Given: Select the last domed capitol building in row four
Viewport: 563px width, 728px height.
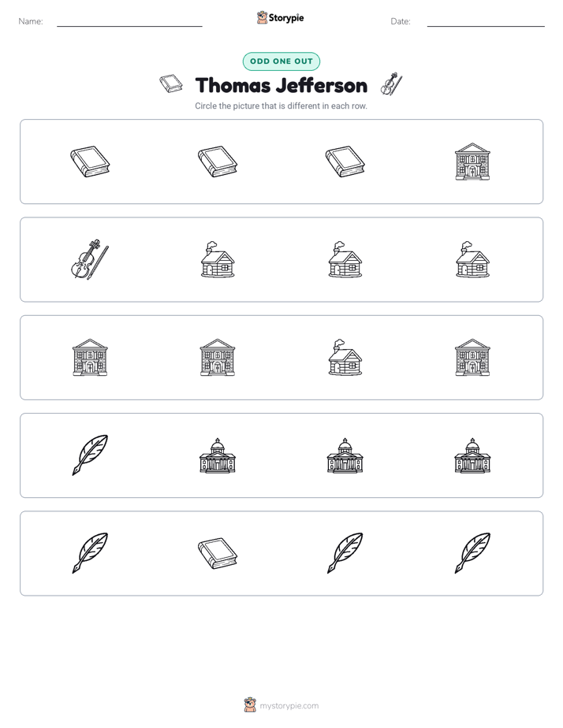Looking at the screenshot, I should (x=472, y=455).
